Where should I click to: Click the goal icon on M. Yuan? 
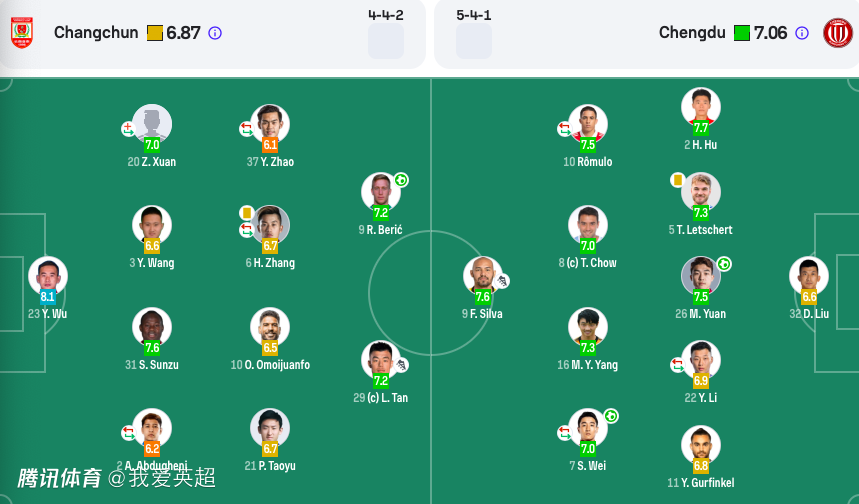click(x=724, y=264)
